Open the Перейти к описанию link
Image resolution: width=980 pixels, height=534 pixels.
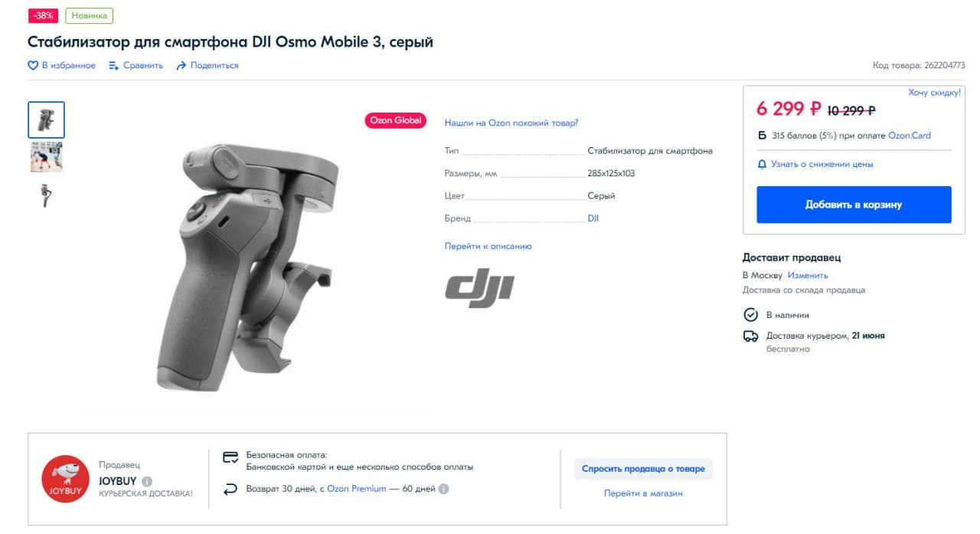tap(488, 246)
